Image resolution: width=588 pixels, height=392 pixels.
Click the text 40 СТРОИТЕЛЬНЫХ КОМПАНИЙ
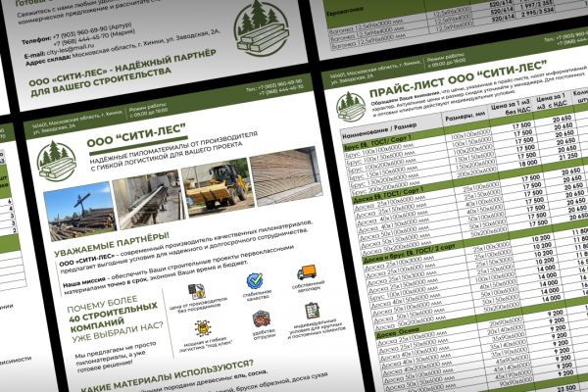(114, 317)
